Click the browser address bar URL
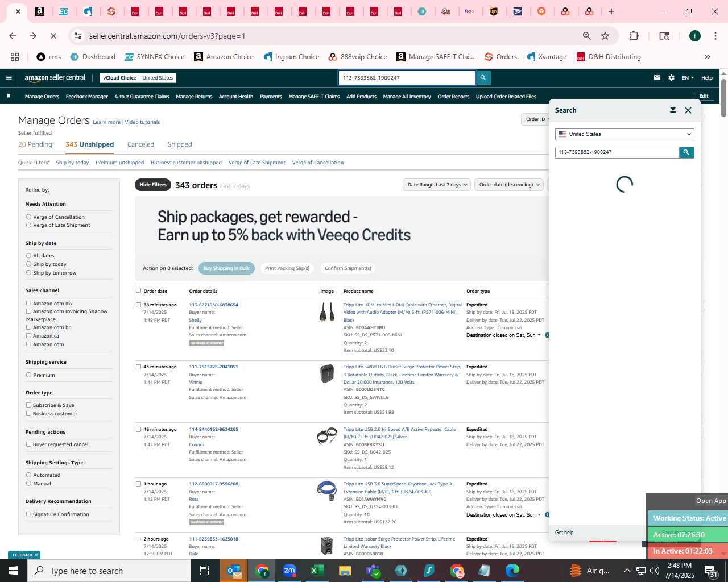 point(167,36)
